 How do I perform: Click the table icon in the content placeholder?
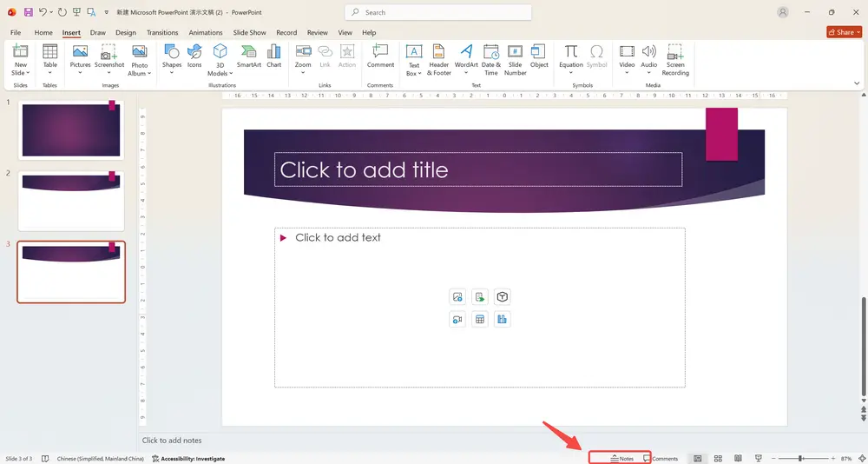480,319
